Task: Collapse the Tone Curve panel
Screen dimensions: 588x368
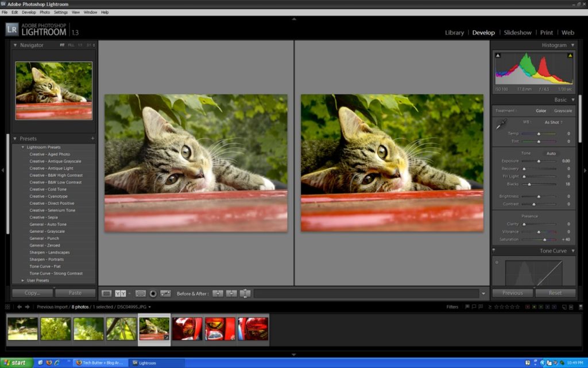Action: (x=573, y=251)
